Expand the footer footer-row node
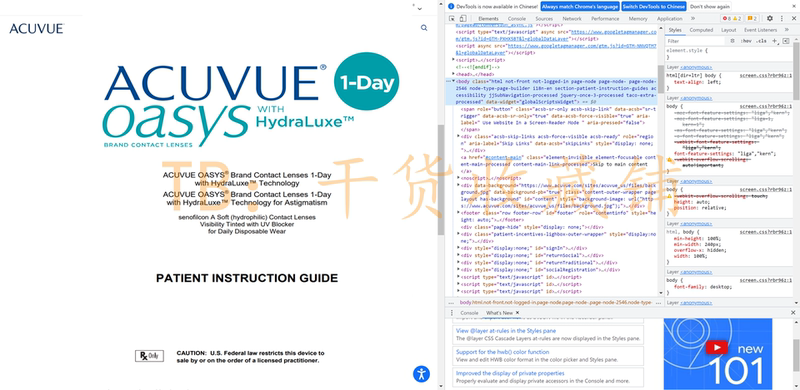Screen dimensions: 800x390 458,212
